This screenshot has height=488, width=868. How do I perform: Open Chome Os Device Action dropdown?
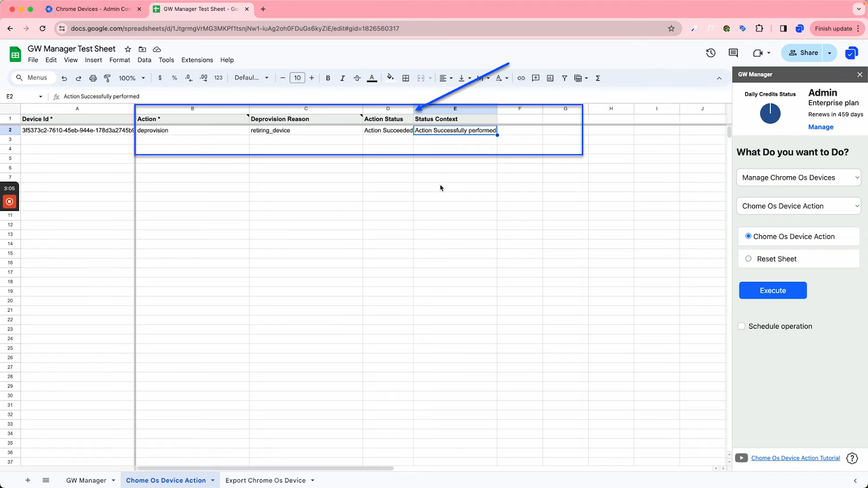click(799, 206)
